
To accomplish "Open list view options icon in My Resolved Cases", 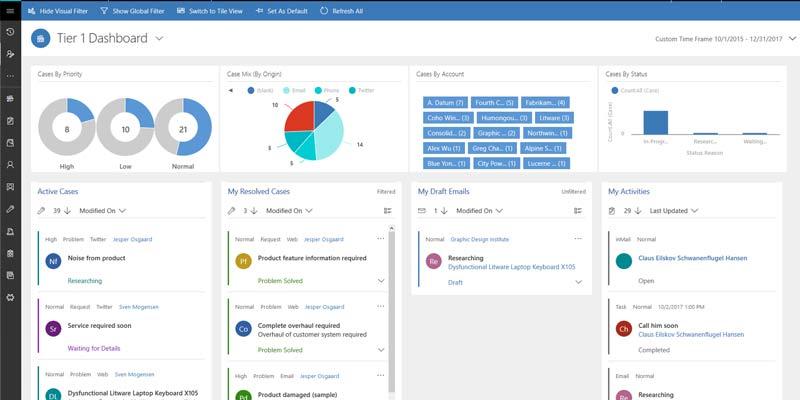I will (387, 211).
